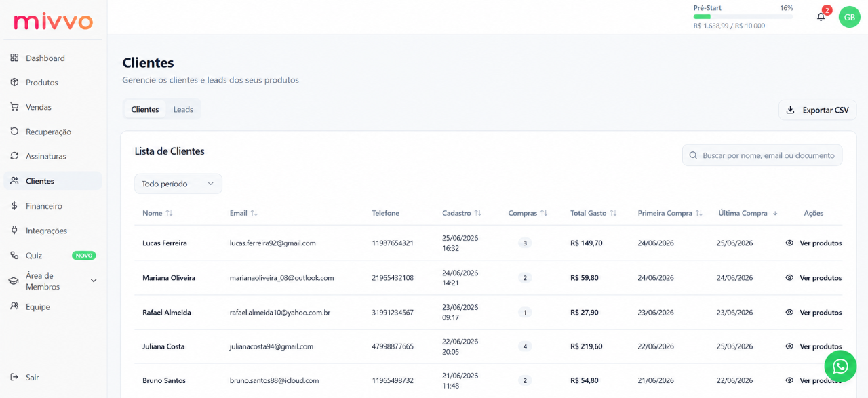Click the green WhatsApp chat bubble

pyautogui.click(x=840, y=366)
